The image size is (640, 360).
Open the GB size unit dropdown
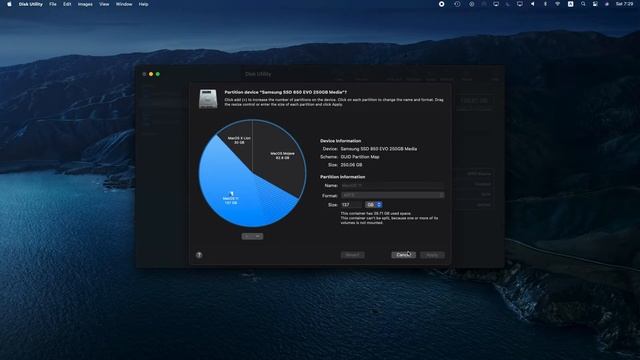pos(373,205)
